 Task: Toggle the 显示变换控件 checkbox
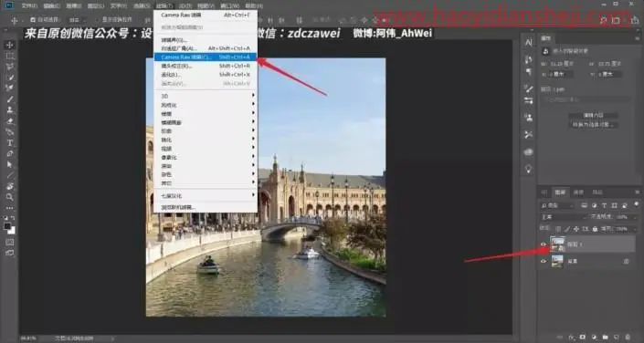(97, 20)
